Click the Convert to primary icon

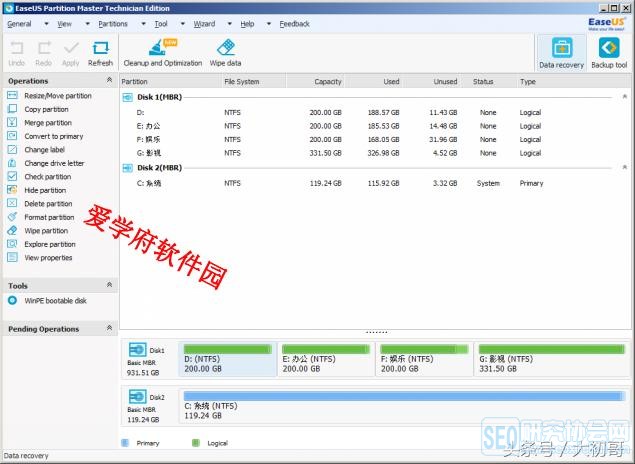[13, 136]
